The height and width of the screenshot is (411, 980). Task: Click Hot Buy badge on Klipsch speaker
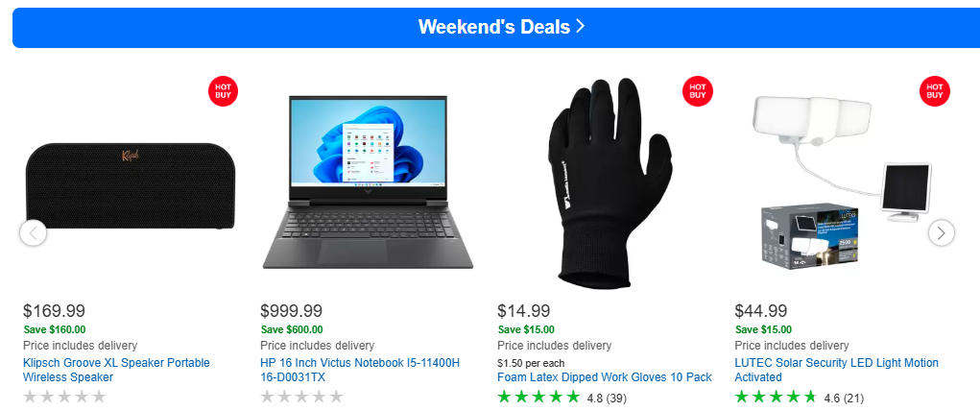click(223, 90)
